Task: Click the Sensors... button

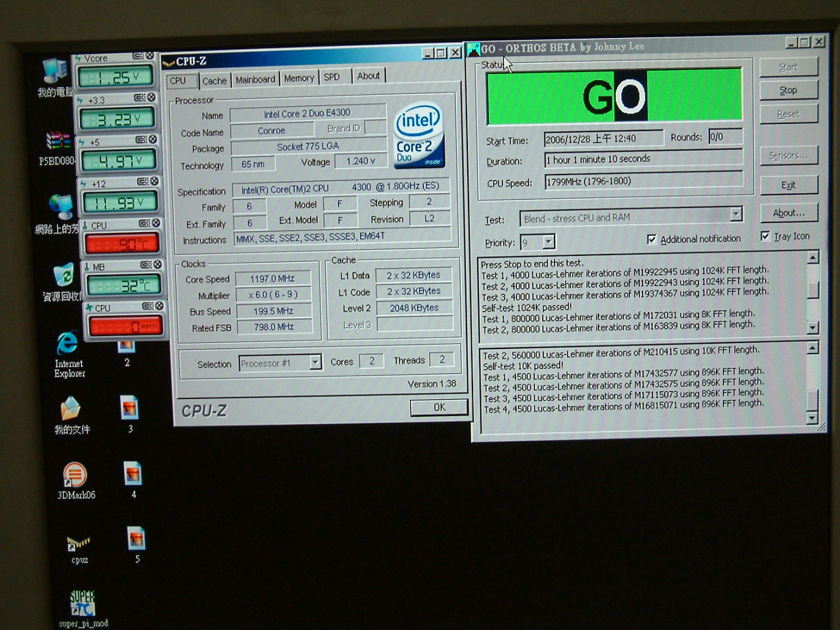Action: (x=789, y=156)
